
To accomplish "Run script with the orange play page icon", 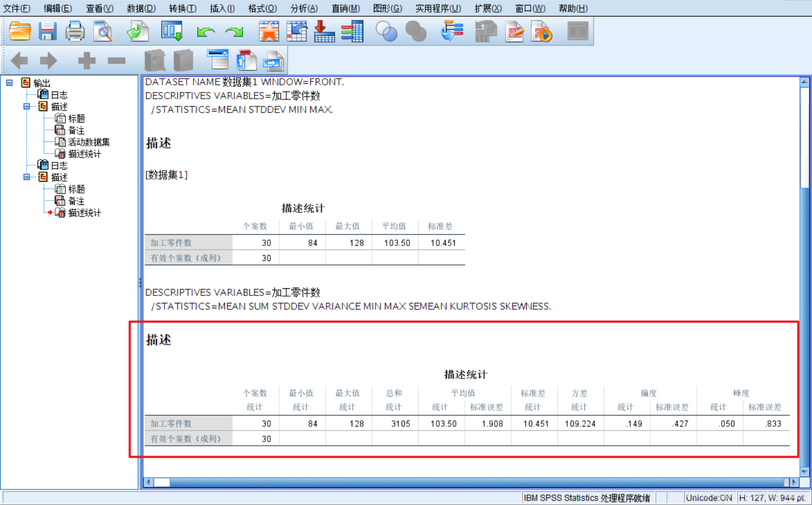I will [x=542, y=32].
